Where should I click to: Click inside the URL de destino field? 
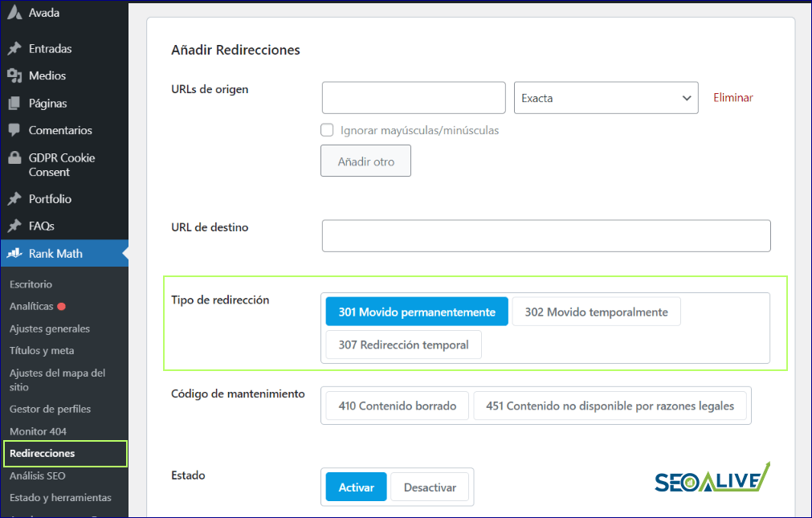tap(545, 235)
